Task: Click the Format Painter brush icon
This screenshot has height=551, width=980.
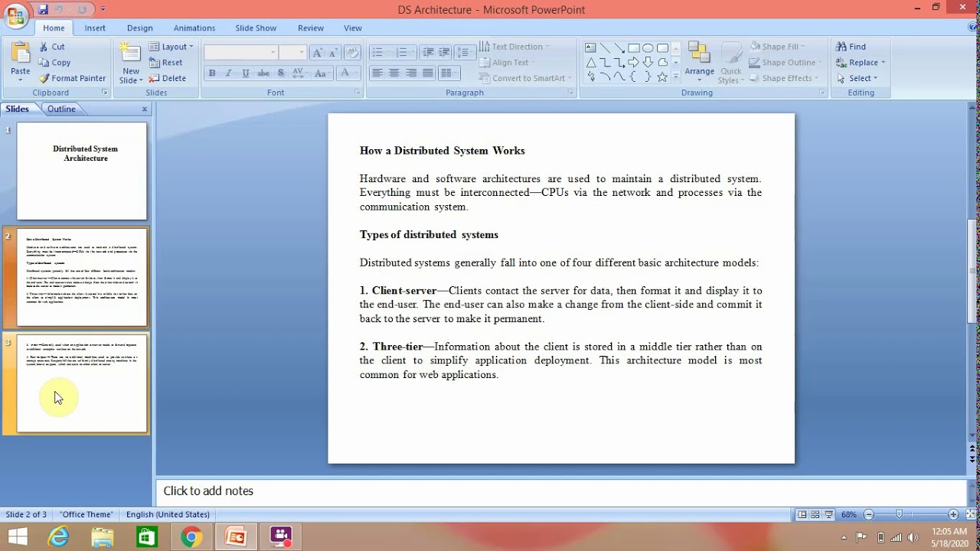Action: (44, 78)
